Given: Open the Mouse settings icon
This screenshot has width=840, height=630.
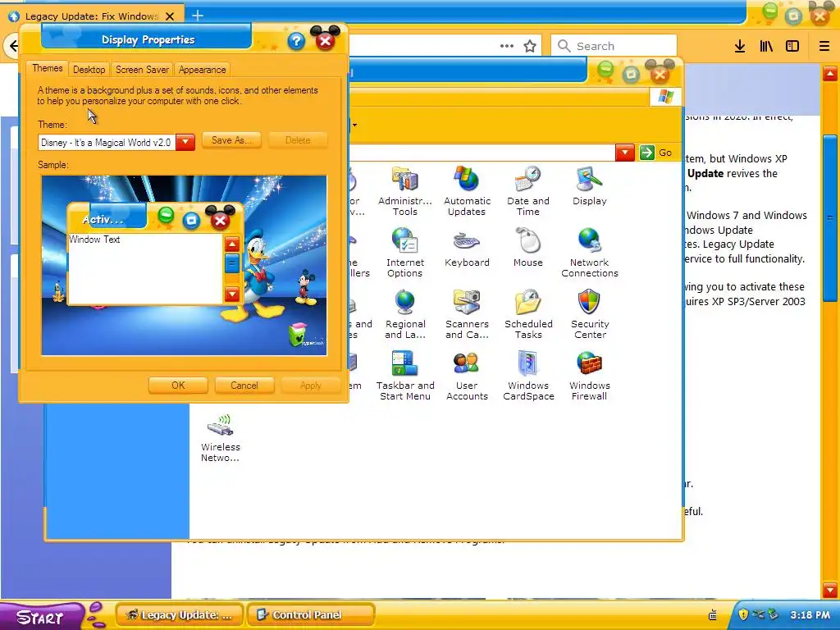Looking at the screenshot, I should tap(528, 248).
